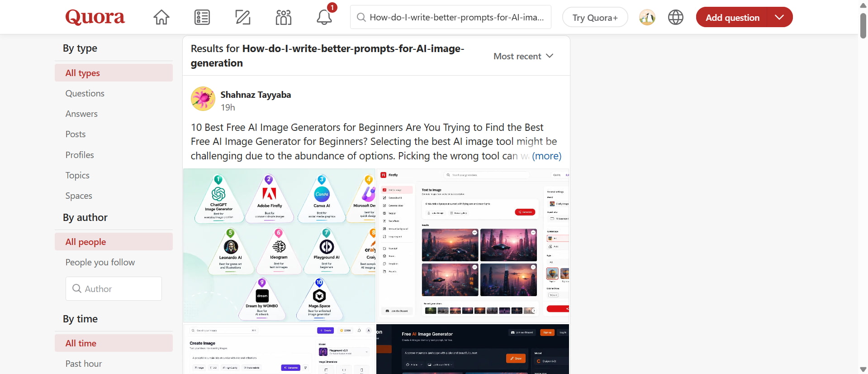Screen dimensions: 868x374
Task: Expand the Add question dropdown arrow
Action: (x=779, y=17)
